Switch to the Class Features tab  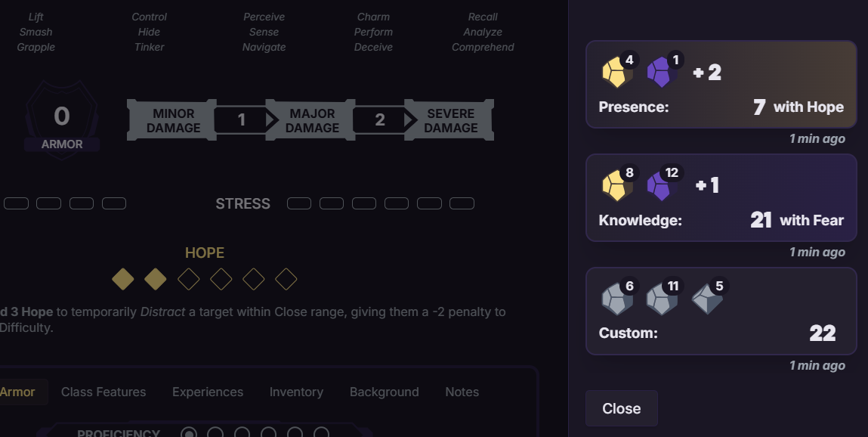point(103,392)
